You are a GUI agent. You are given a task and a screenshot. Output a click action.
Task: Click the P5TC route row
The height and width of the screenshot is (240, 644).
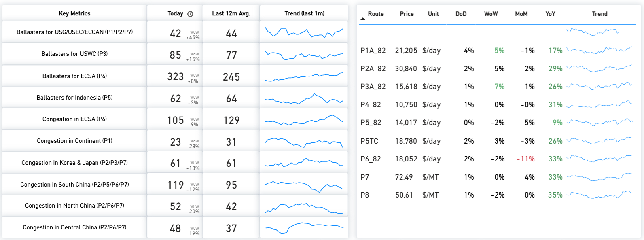tap(497, 141)
